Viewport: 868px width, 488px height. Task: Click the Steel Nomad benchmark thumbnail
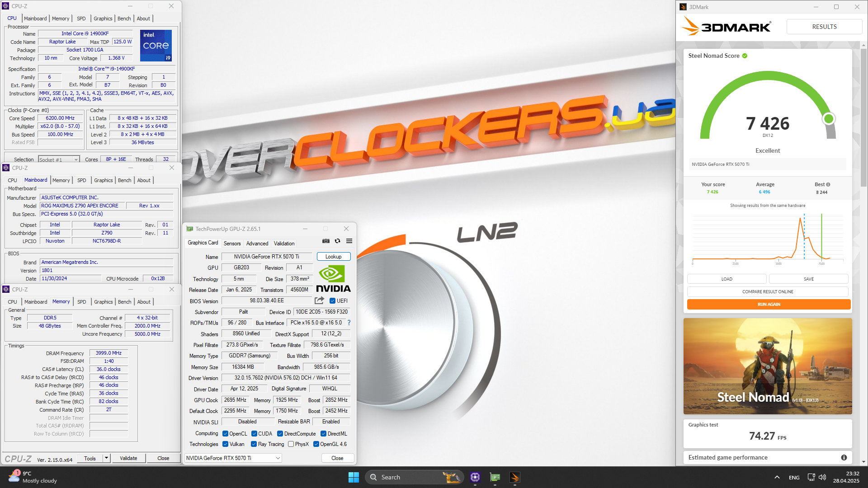pos(768,366)
